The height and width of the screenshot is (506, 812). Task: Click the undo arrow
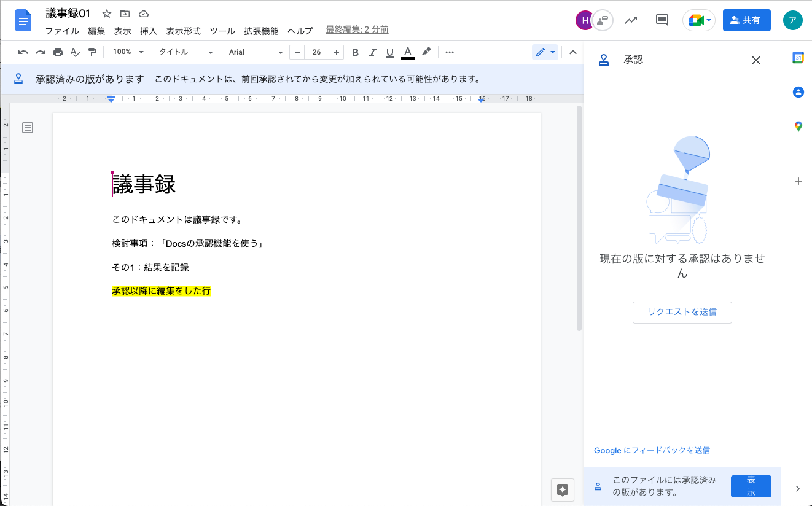(23, 52)
